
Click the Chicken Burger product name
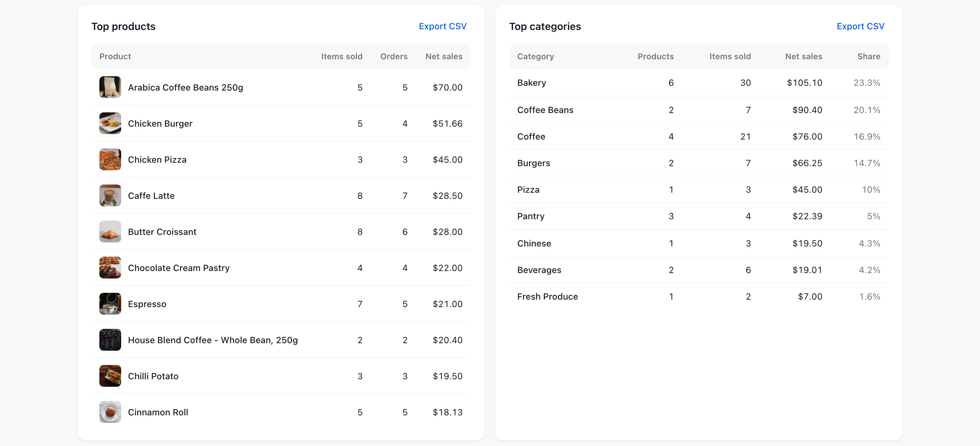(x=160, y=124)
